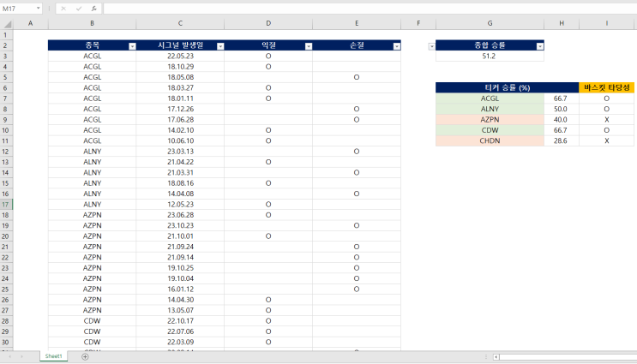Select column A header
Image resolution: width=637 pixels, height=364 pixels.
click(31, 23)
